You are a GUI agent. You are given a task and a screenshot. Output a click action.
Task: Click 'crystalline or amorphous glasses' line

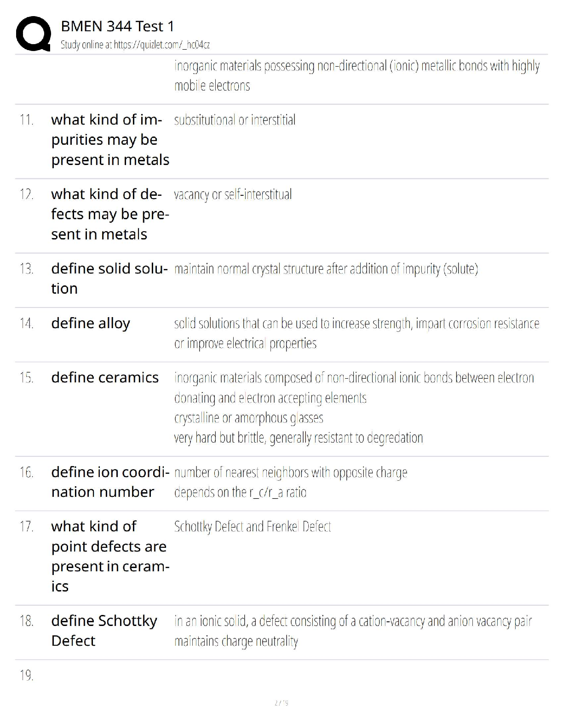pos(248,418)
